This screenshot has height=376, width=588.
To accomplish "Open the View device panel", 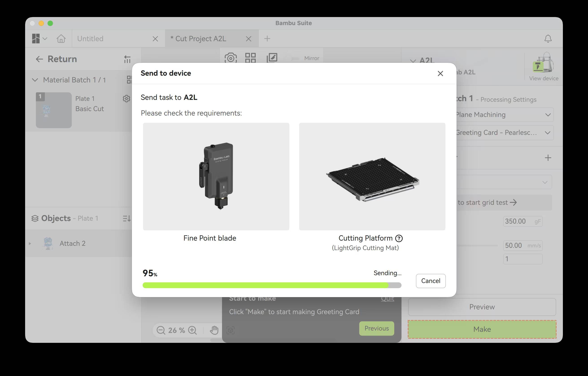I will click(x=544, y=66).
